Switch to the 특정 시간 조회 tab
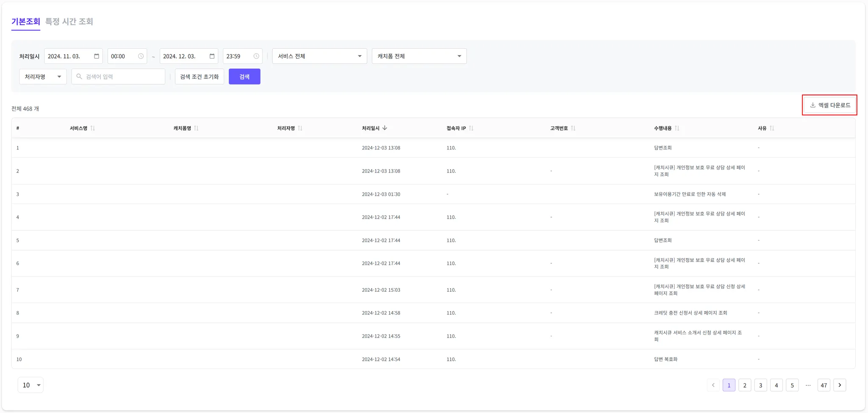 click(69, 21)
